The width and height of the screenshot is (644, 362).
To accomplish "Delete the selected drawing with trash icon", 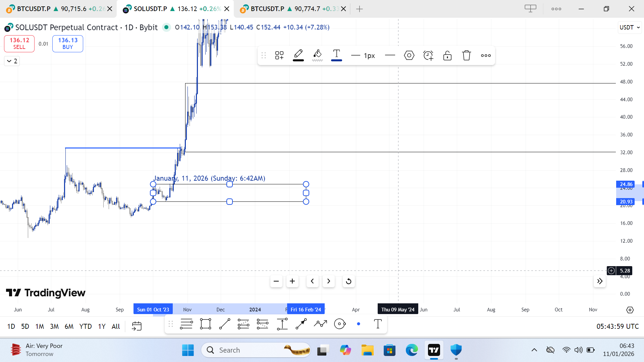I will pyautogui.click(x=466, y=56).
